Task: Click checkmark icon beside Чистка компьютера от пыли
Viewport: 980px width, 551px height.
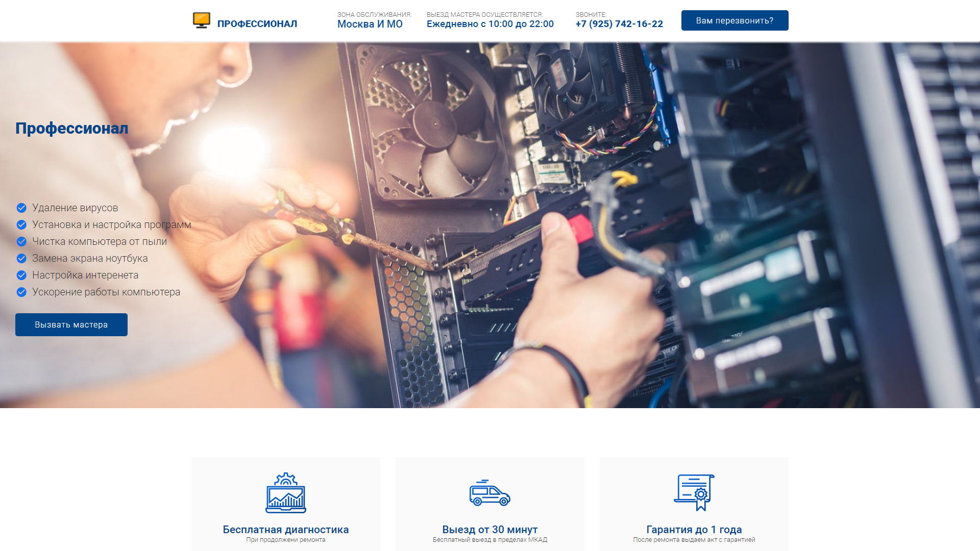Action: click(x=21, y=241)
